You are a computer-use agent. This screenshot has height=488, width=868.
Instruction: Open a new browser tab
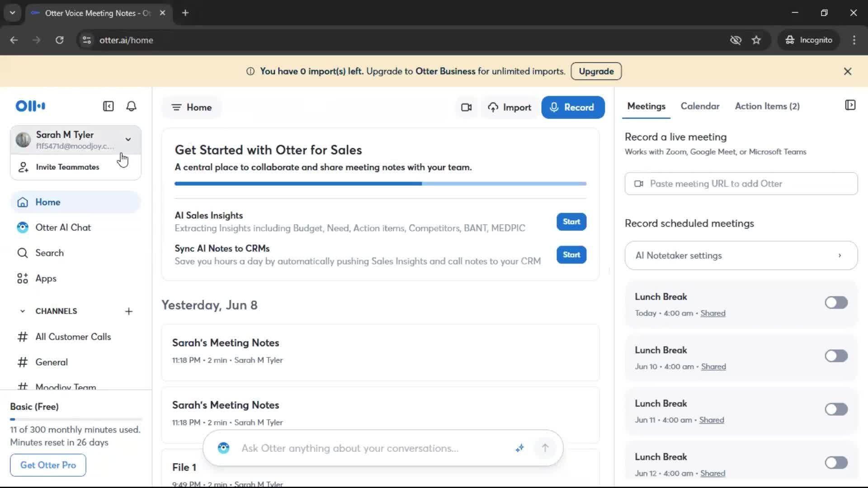[185, 13]
